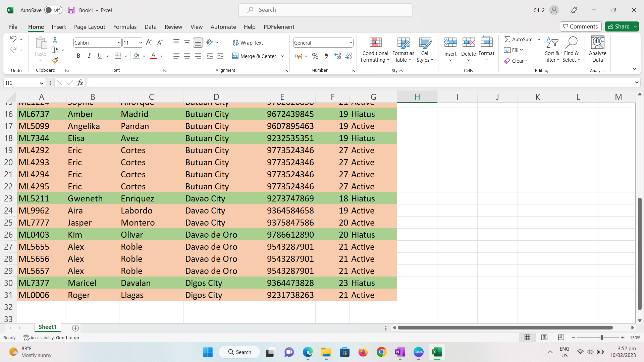
Task: Click the zoom slider handle
Action: tap(601, 338)
